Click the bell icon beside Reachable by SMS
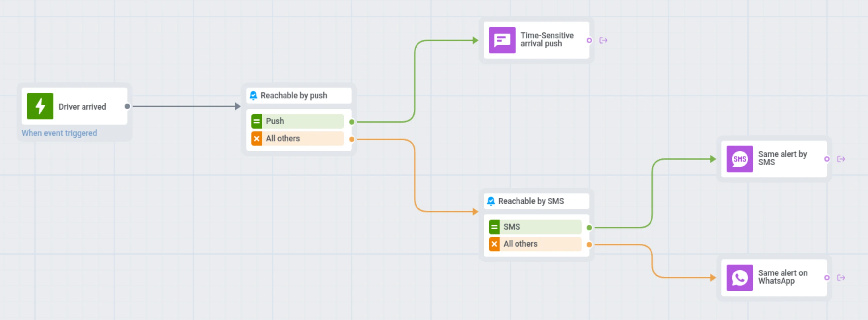 tap(491, 201)
